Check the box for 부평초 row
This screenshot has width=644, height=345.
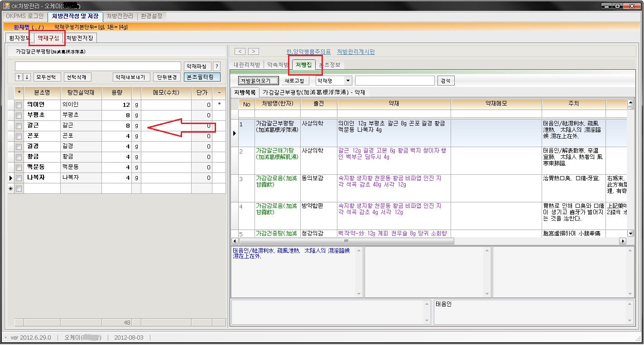(19, 115)
